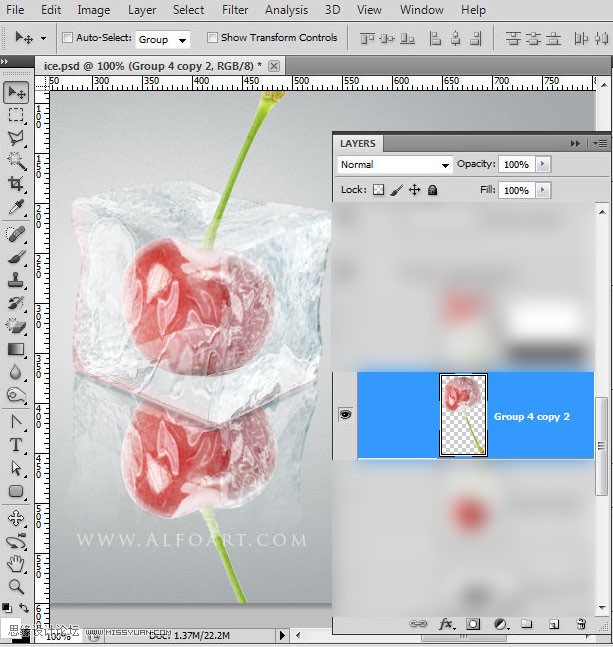Select the History Brush tool
Viewport: 613px width, 647px height.
pos(16,303)
